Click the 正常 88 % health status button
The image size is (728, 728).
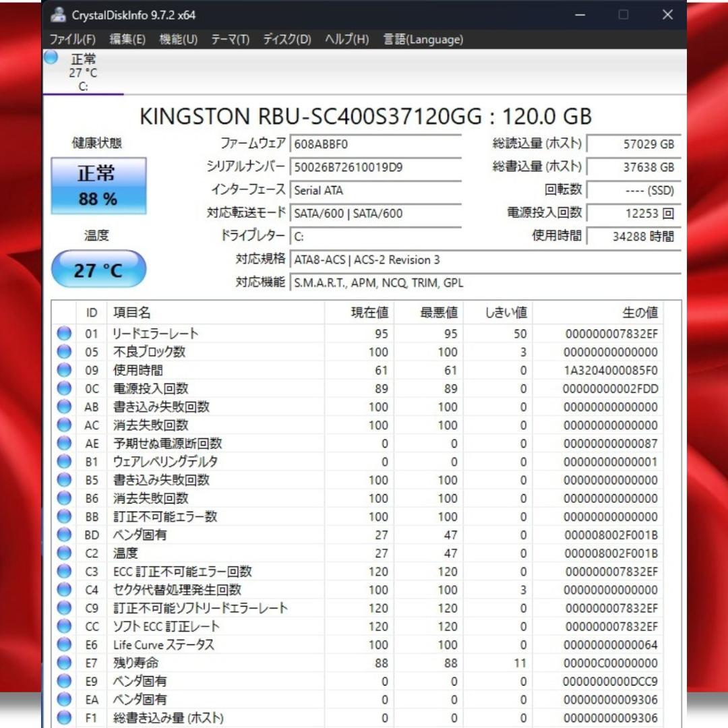coord(98,186)
